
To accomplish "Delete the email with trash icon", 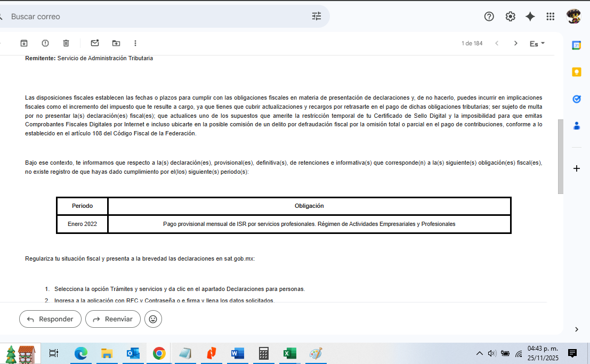I will (x=66, y=43).
